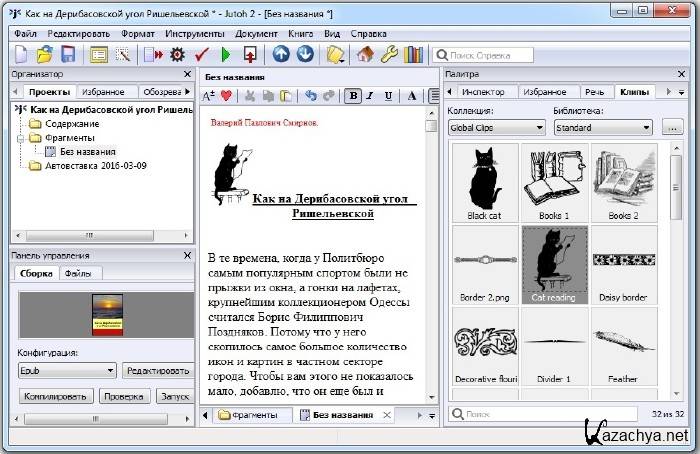The height and width of the screenshot is (454, 700).
Task: Open the Global Clips collection dropdown
Action: [x=497, y=128]
